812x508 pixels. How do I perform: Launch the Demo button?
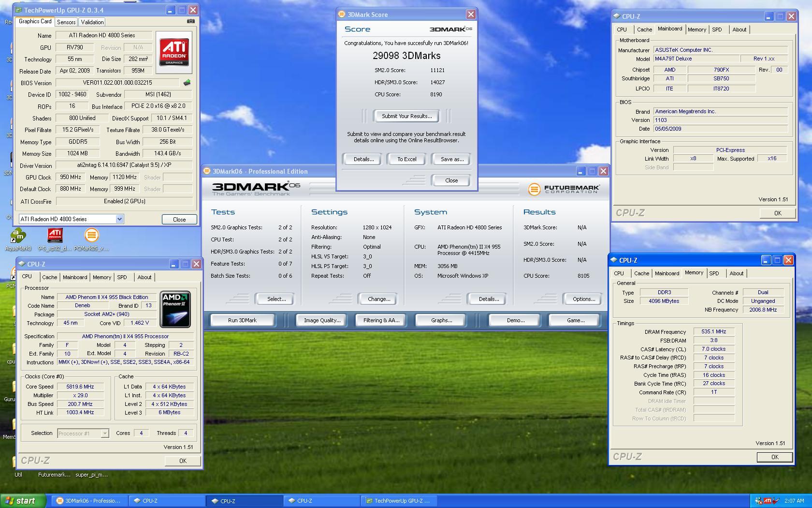click(x=516, y=320)
